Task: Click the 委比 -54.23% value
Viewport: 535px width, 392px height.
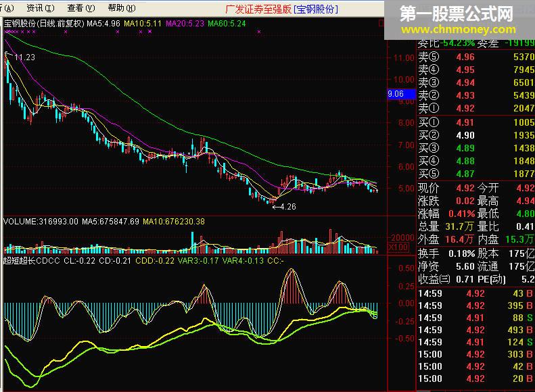Action: coord(457,44)
